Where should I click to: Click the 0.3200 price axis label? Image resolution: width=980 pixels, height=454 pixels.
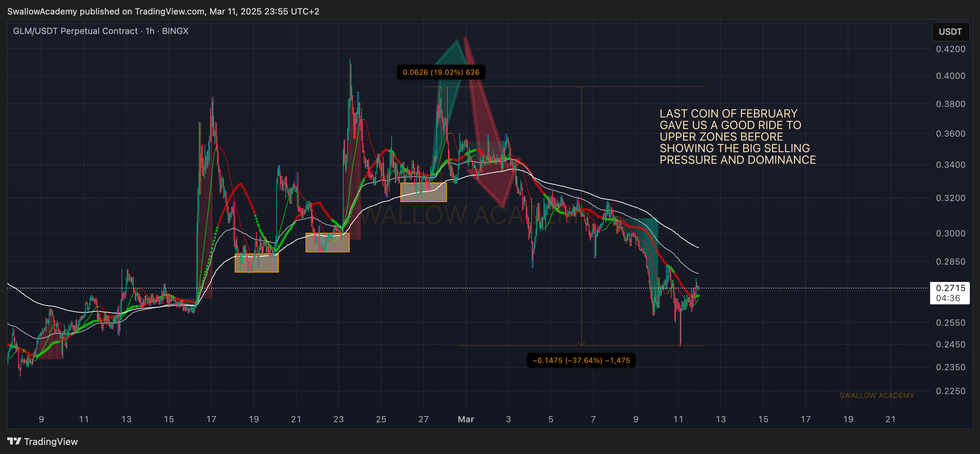pos(950,198)
